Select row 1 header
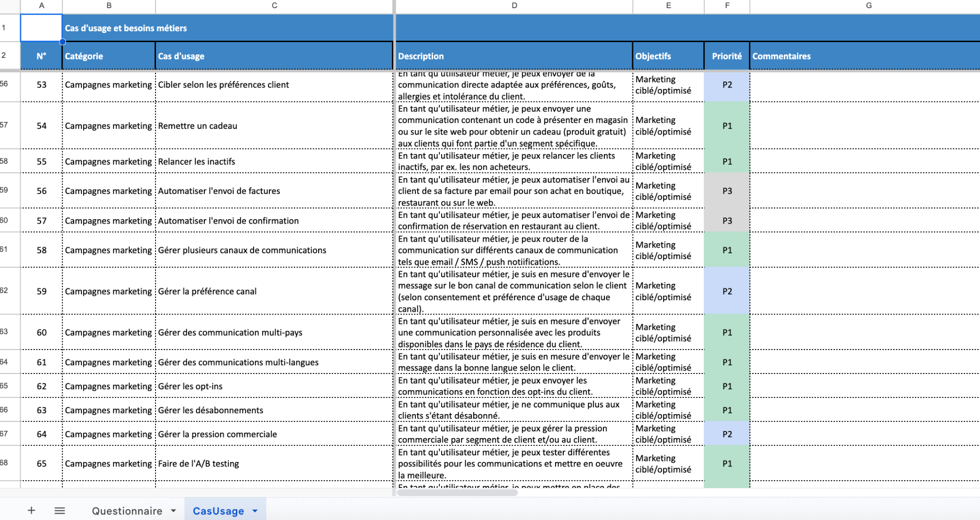 (10, 27)
